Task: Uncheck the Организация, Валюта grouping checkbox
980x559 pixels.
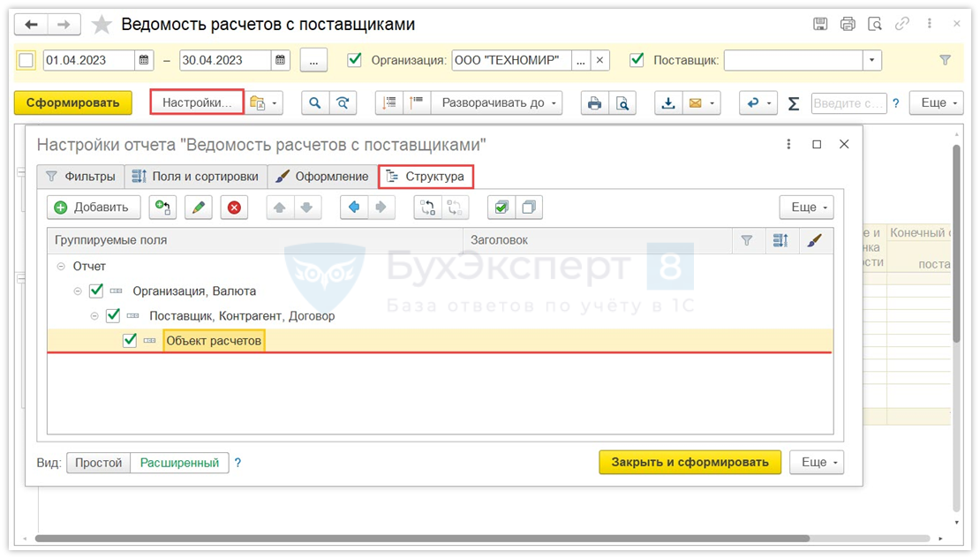Action: 96,291
